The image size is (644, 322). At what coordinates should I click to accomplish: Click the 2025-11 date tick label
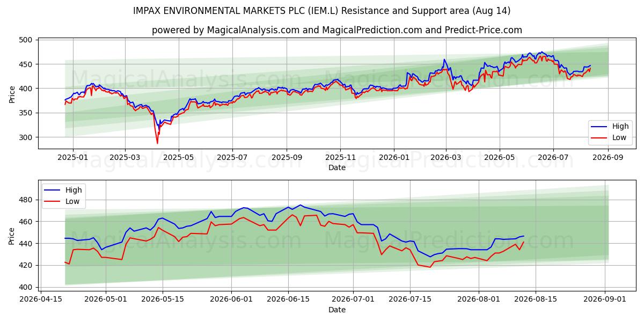(x=340, y=157)
